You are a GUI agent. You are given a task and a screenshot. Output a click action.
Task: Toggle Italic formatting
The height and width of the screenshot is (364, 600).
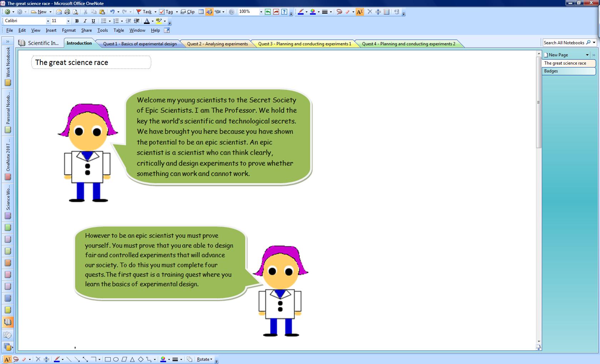[85, 21]
